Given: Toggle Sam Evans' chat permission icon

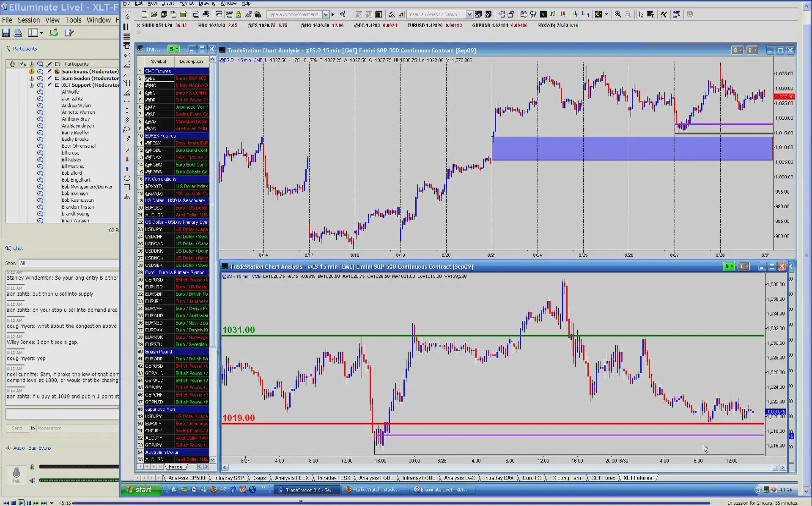Looking at the screenshot, I should click(x=40, y=71).
